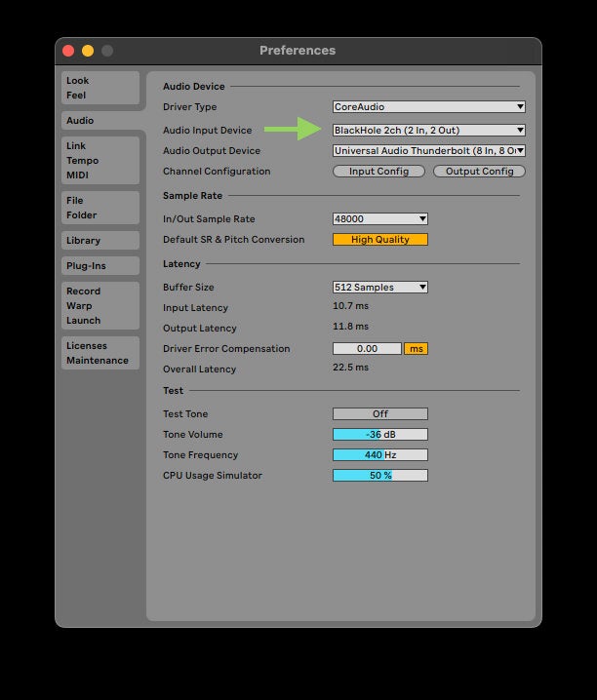Image resolution: width=597 pixels, height=700 pixels.
Task: Click the Driver Error Compensation value field
Action: [x=367, y=349]
